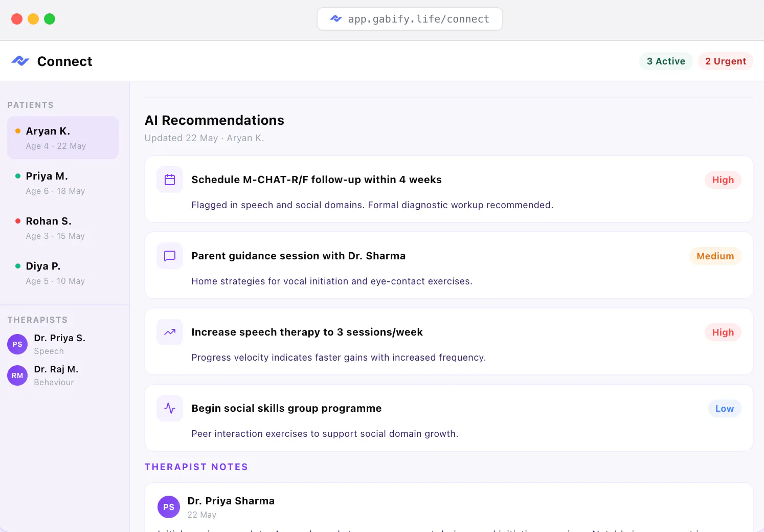Screen dimensions: 764x532
Task: Click the Medium priority tag on parent guidance
Action: (x=715, y=256)
